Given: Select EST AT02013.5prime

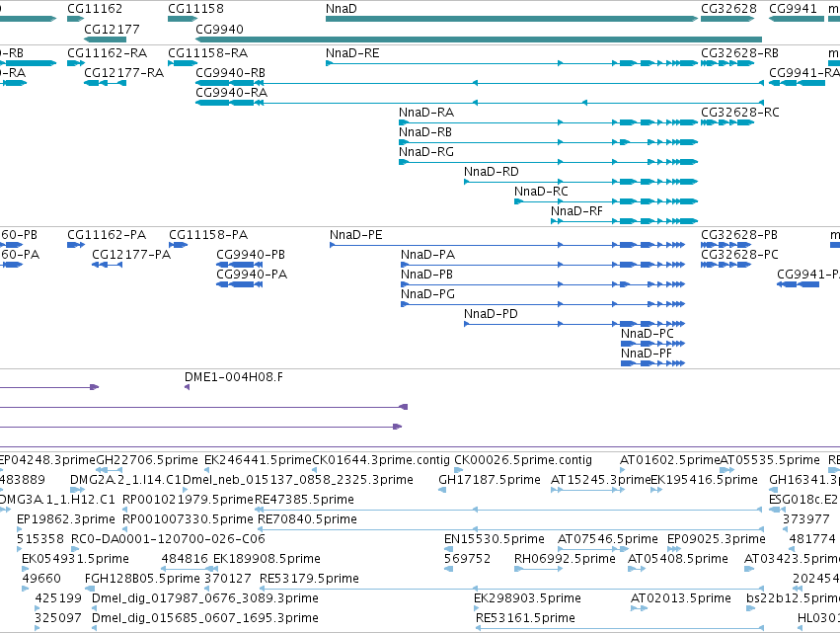Looking at the screenshot, I should click(639, 608).
